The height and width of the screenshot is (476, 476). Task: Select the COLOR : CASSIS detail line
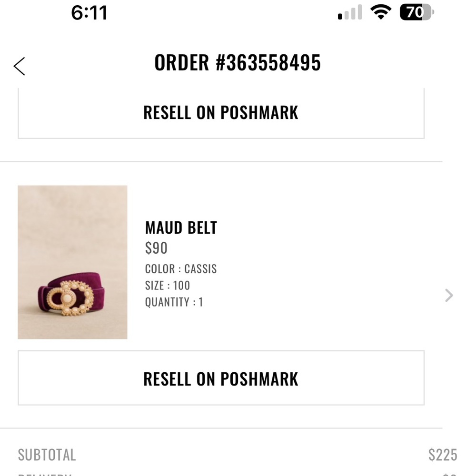pyautogui.click(x=180, y=269)
